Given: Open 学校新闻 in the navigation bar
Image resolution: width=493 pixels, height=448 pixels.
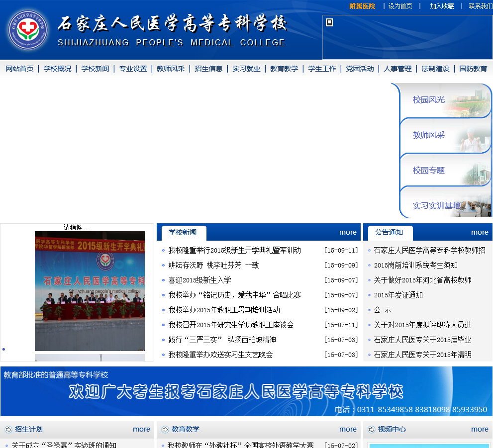Looking at the screenshot, I should pyautogui.click(x=96, y=69).
